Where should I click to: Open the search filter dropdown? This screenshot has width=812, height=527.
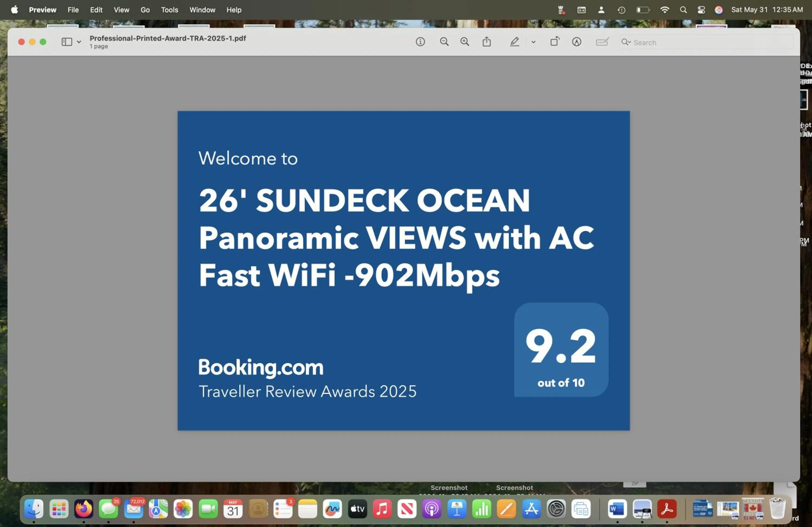click(627, 42)
